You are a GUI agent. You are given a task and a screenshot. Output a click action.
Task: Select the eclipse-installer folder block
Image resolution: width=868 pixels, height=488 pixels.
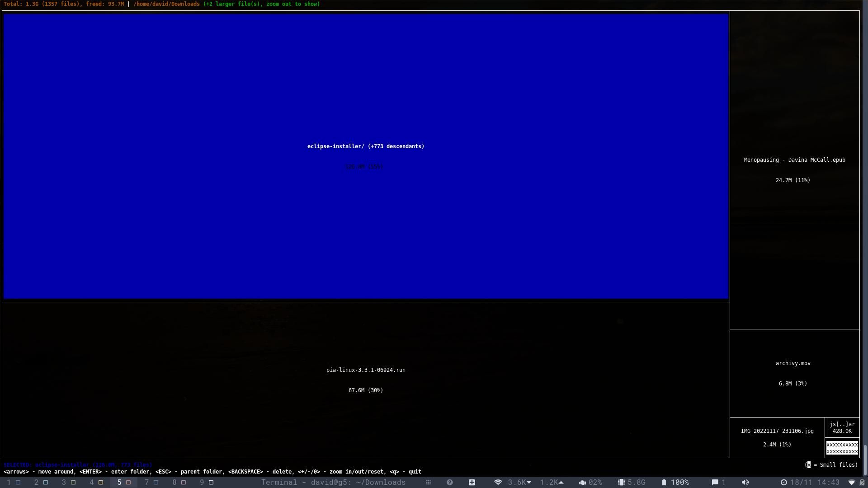[x=365, y=156]
